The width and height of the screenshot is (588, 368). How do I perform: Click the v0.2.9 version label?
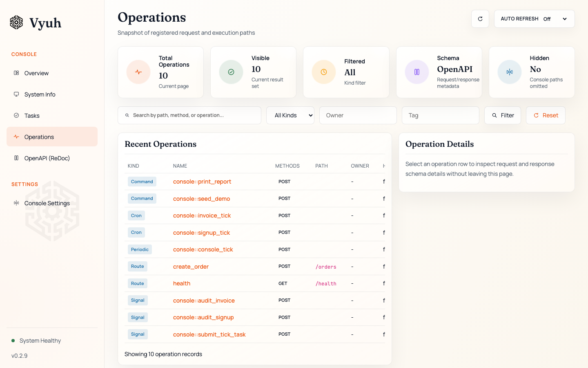coord(20,356)
